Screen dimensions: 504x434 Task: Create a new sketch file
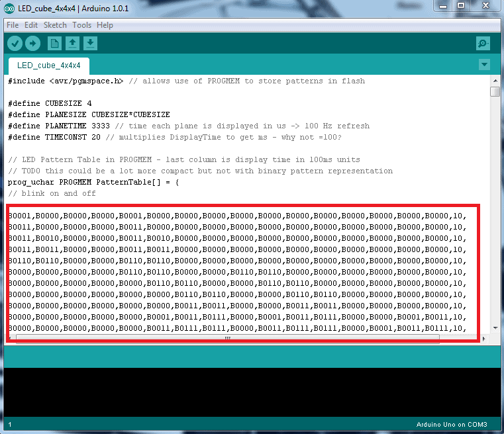(54, 44)
